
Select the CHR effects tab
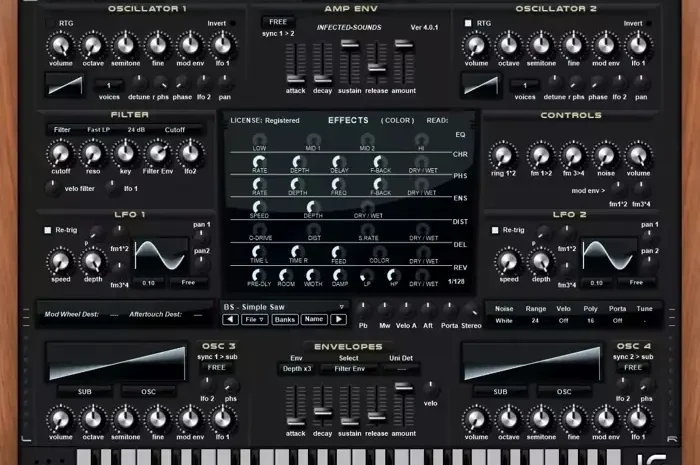click(x=460, y=154)
